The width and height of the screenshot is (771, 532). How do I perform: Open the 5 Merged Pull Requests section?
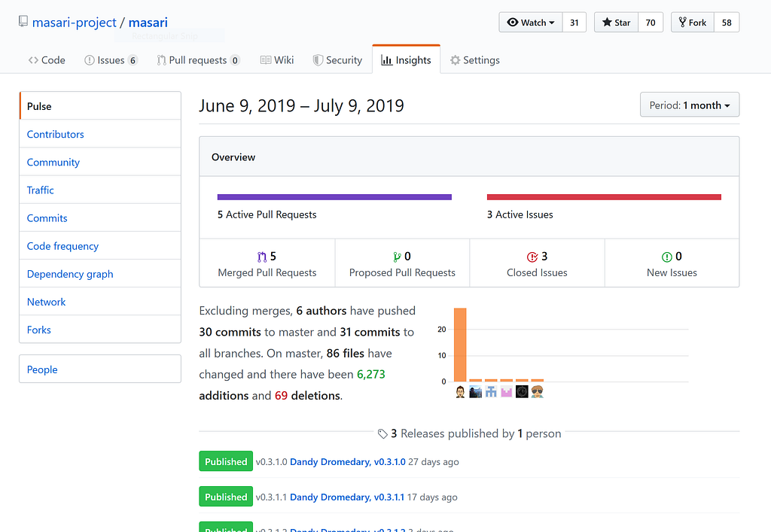(267, 263)
